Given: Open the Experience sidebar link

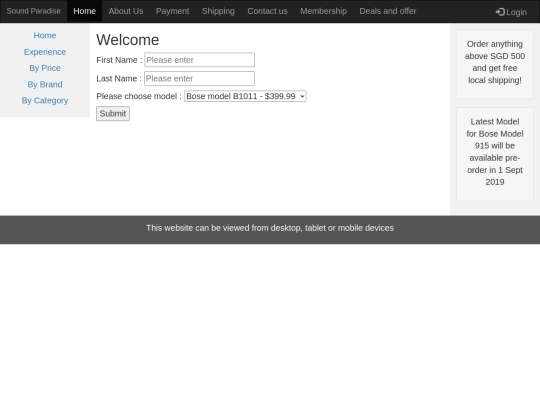Looking at the screenshot, I should (45, 52).
